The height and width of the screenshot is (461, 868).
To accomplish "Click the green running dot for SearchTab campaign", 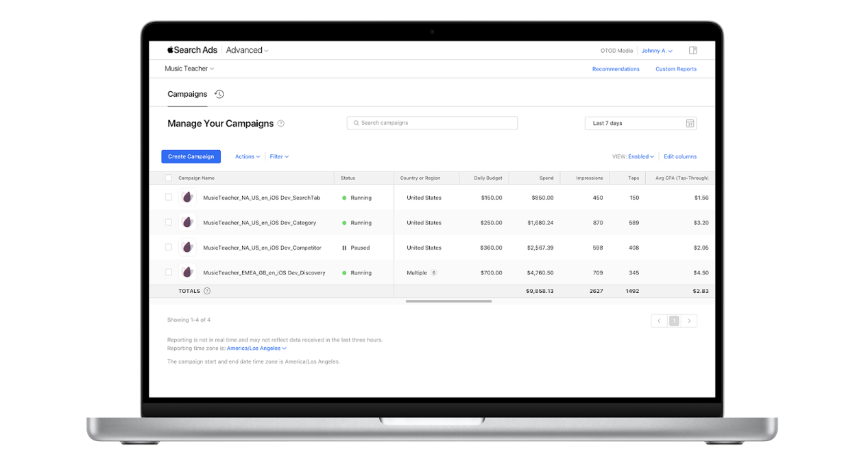I will pyautogui.click(x=344, y=198).
